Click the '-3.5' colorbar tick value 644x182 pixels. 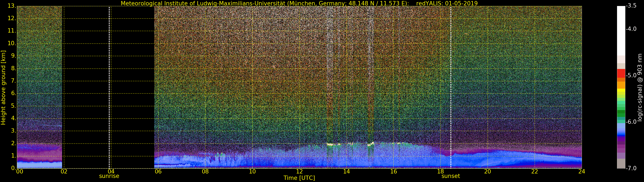[631, 6]
